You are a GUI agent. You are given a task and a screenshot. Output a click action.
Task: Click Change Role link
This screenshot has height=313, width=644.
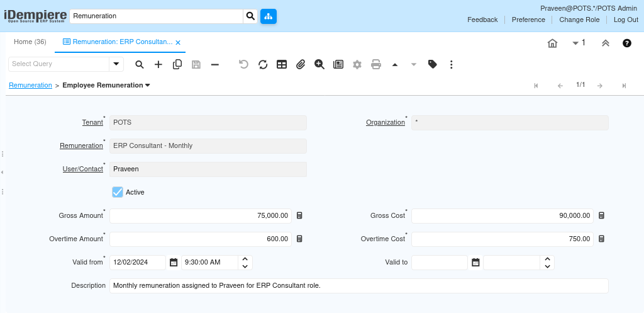click(x=579, y=20)
